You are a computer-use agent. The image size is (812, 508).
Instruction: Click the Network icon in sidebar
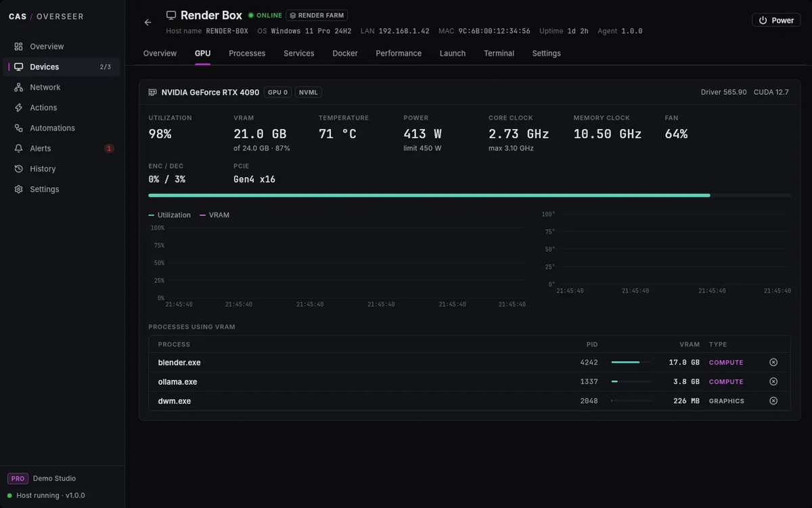[18, 87]
